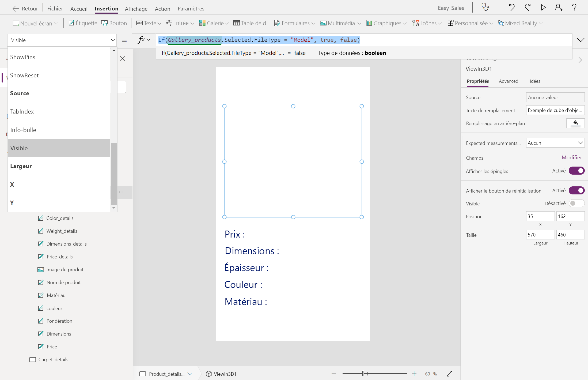Edit the Largeur value 570
This screenshot has width=588, height=380.
(540, 235)
